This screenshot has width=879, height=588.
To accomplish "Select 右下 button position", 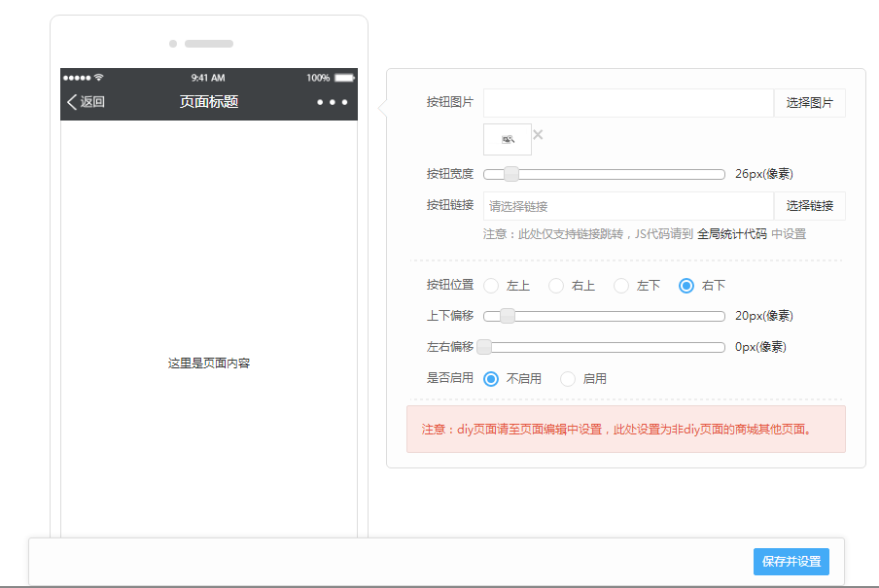I will [686, 286].
